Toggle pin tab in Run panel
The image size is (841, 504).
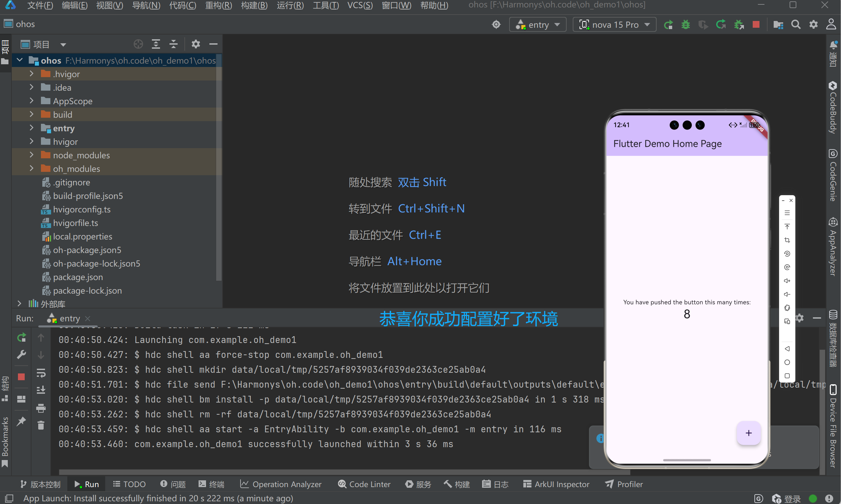[21, 421]
